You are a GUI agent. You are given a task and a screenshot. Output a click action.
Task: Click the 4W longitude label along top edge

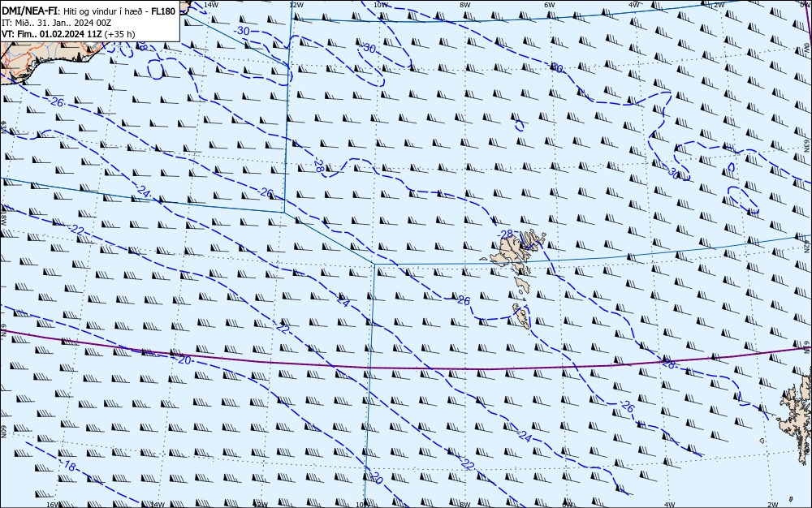634,5
